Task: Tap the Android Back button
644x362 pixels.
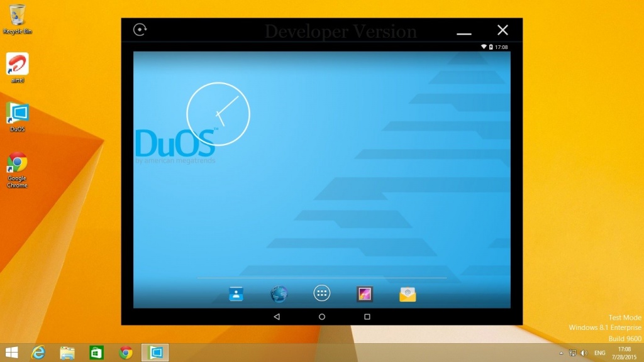Action: click(x=277, y=317)
